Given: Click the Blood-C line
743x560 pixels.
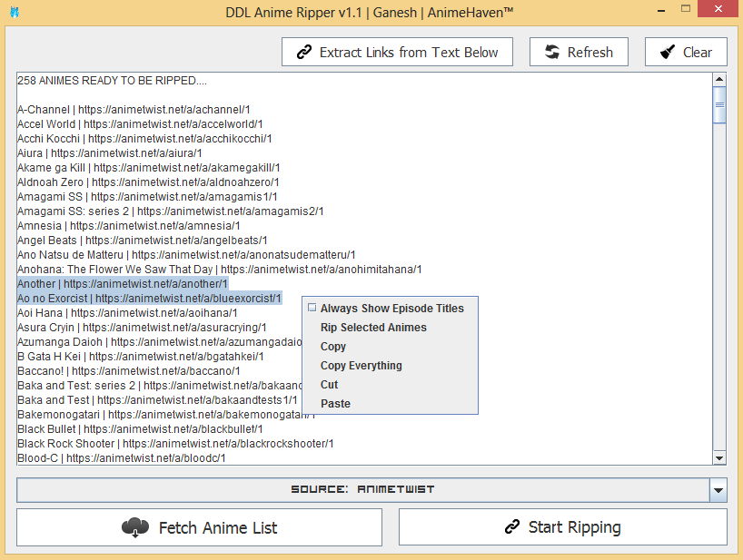Looking at the screenshot, I should point(122,457).
